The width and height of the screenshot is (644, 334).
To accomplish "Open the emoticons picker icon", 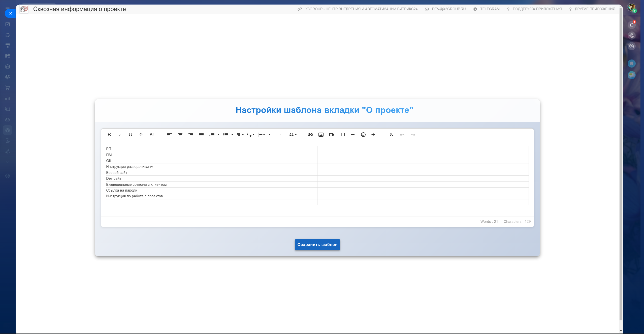I will coord(363,135).
